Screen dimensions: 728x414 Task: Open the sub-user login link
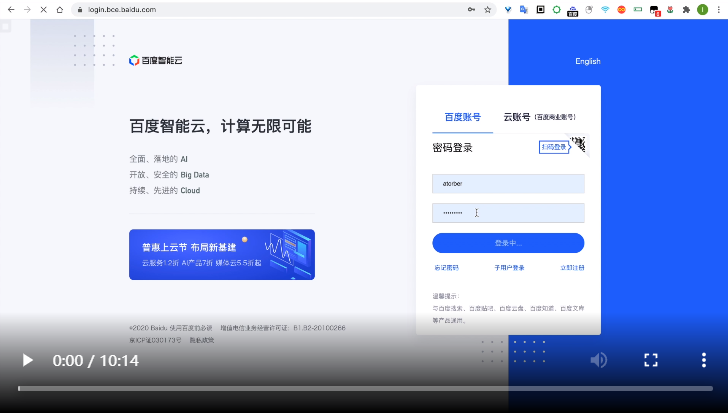click(x=509, y=268)
